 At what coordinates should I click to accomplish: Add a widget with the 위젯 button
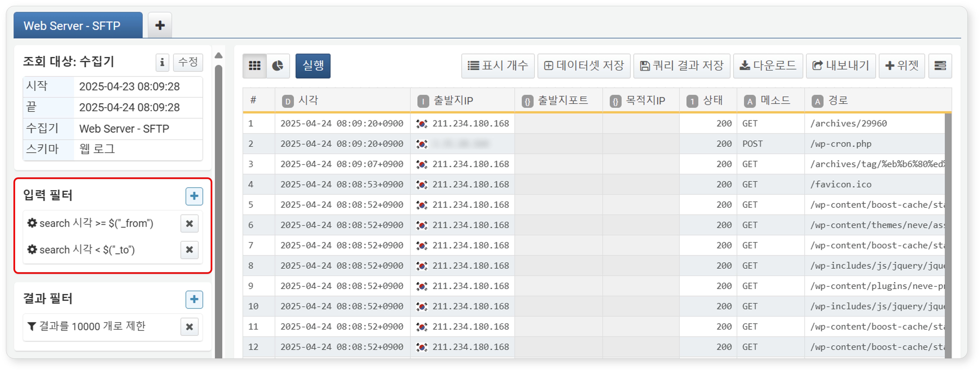click(x=902, y=66)
